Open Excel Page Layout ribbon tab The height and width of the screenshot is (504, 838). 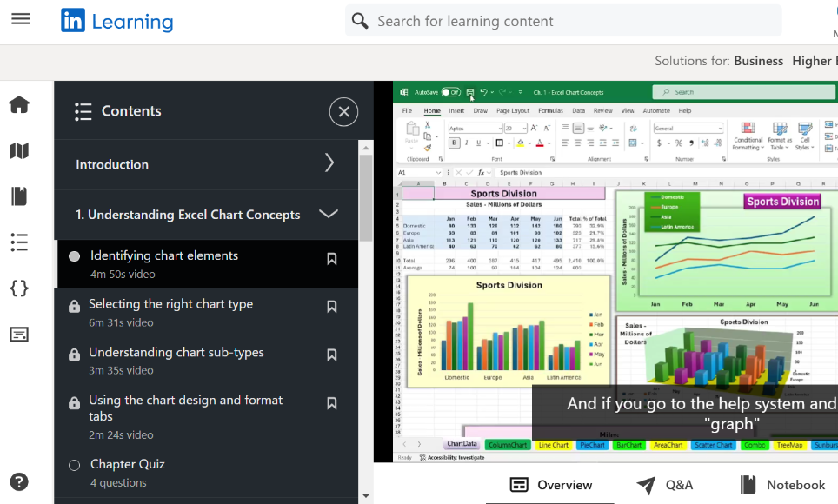[513, 110]
